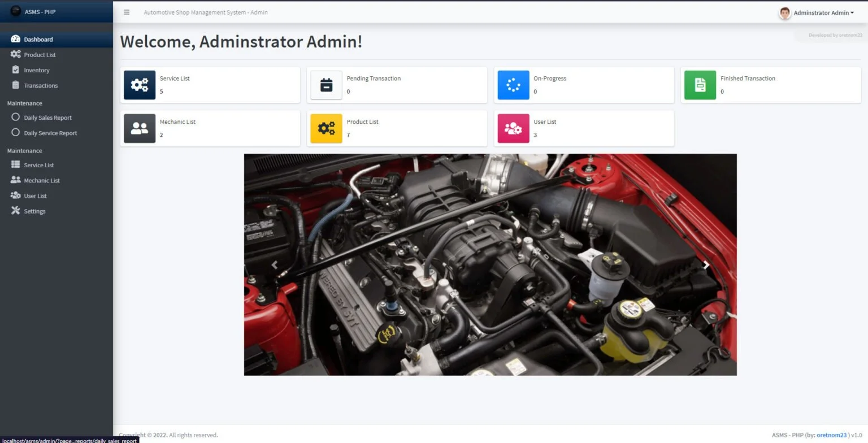Click the On-Progress blue spinner icon
868x443 pixels.
[513, 85]
